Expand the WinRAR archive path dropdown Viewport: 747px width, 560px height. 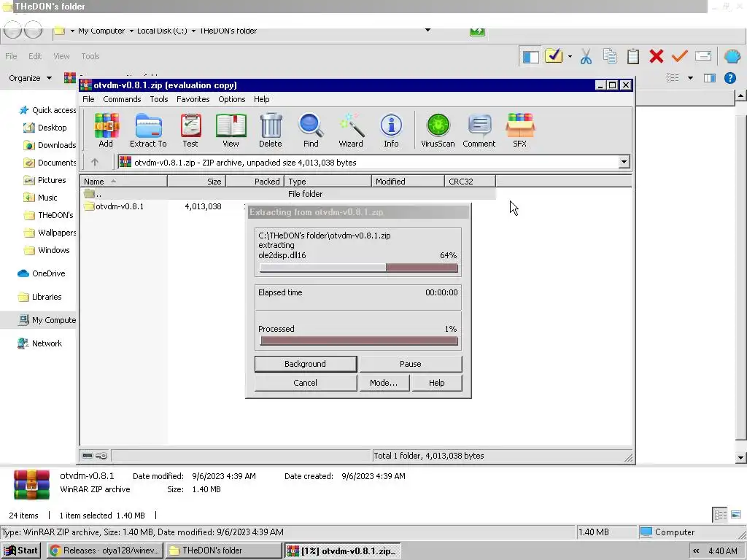[x=624, y=163]
